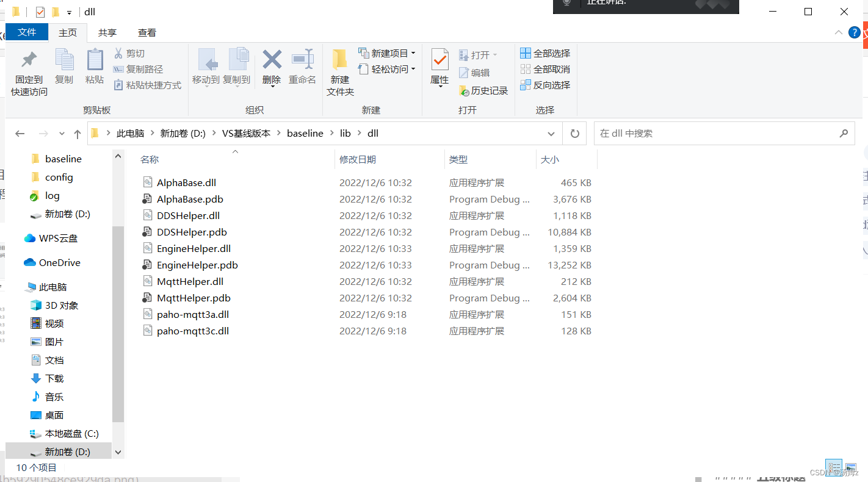Select Cut (剪切) in clipboard group
868x482 pixels.
pyautogui.click(x=129, y=54)
